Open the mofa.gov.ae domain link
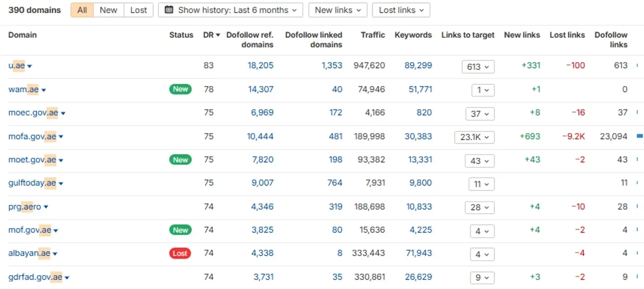This screenshot has width=644, height=289. pos(32,136)
